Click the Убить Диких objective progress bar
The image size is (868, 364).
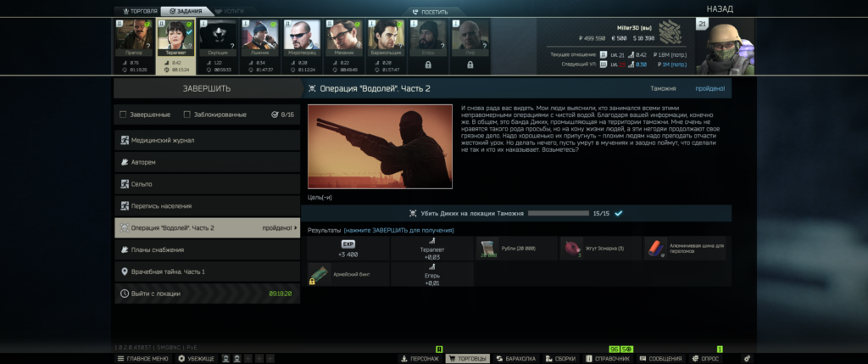[x=559, y=214]
